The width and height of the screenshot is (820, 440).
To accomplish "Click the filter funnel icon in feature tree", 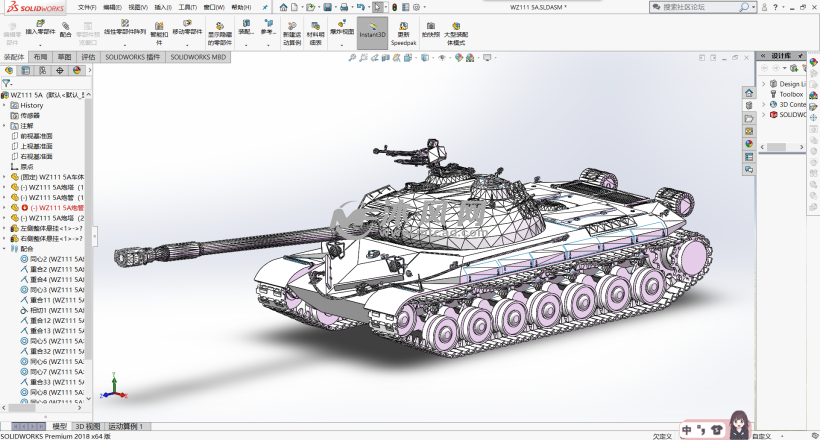I will 7,83.
